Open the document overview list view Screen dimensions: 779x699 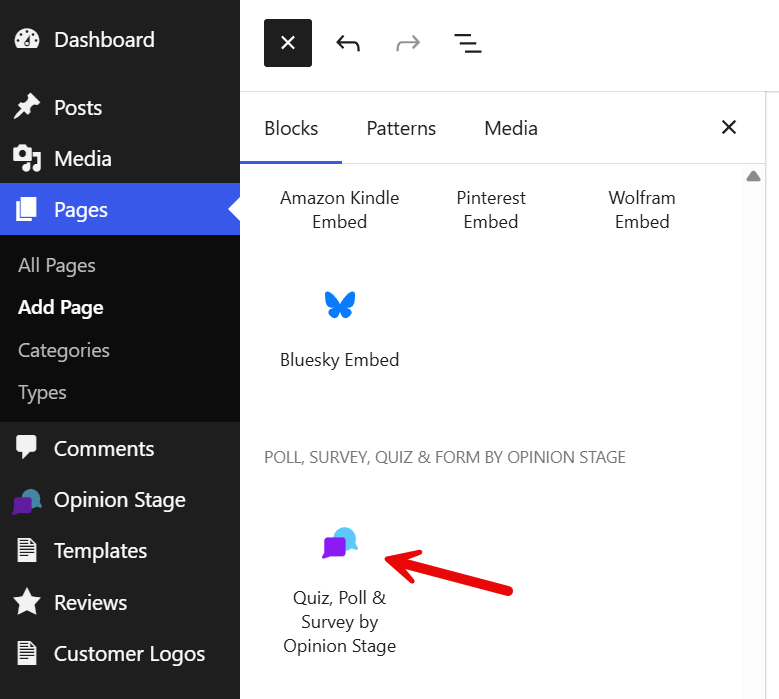click(x=467, y=43)
